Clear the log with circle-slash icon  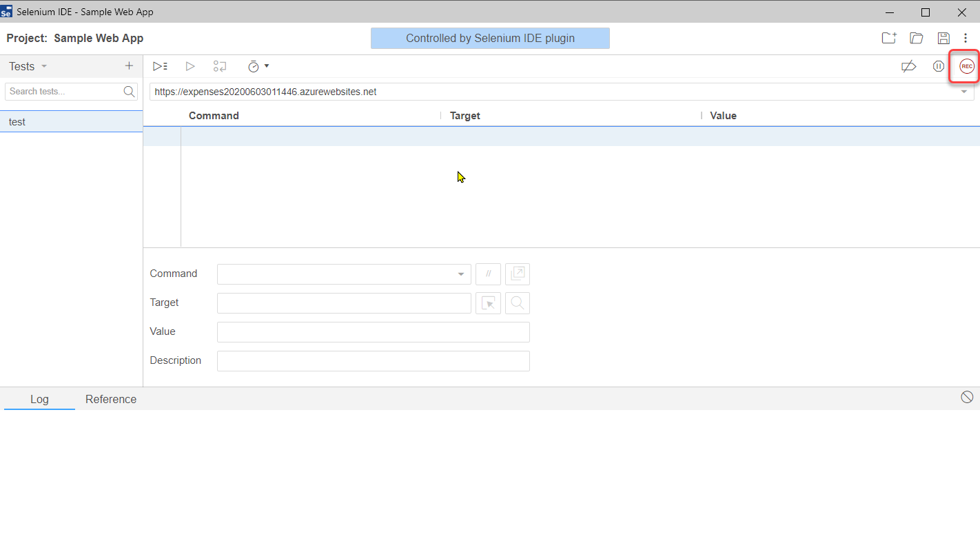967,397
